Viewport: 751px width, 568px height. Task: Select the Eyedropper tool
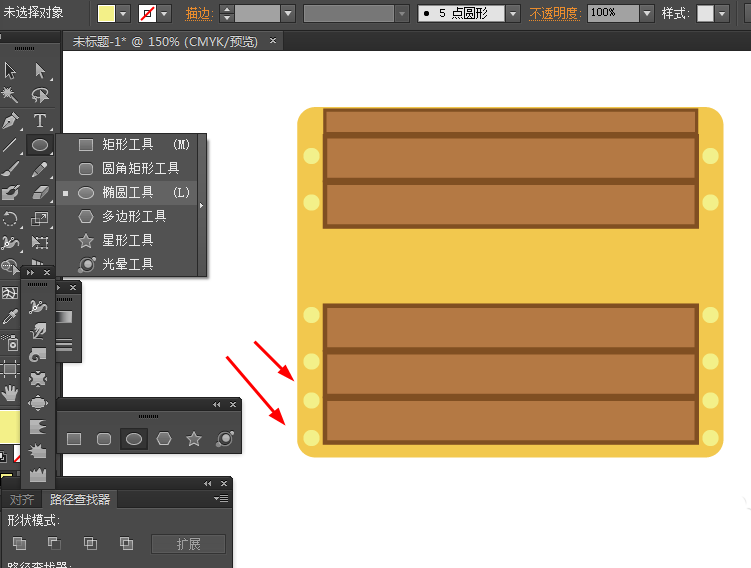coord(10,317)
